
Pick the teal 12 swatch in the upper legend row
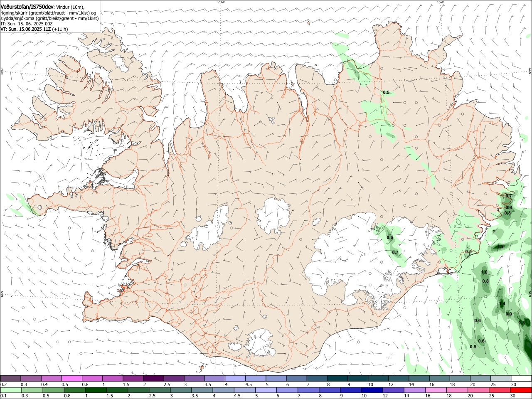click(399, 379)
